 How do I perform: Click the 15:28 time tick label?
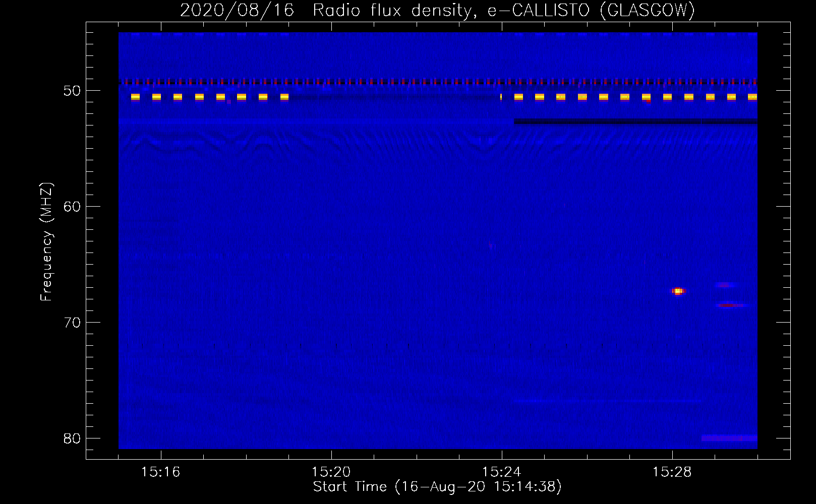point(672,472)
